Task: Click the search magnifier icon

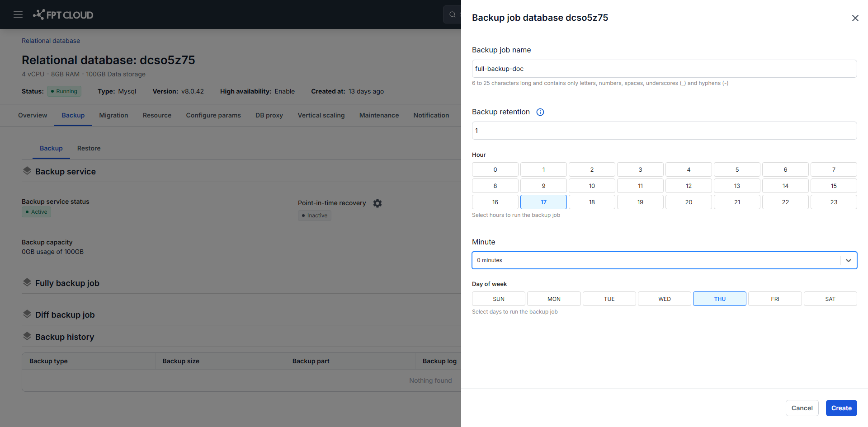Action: pos(452,14)
